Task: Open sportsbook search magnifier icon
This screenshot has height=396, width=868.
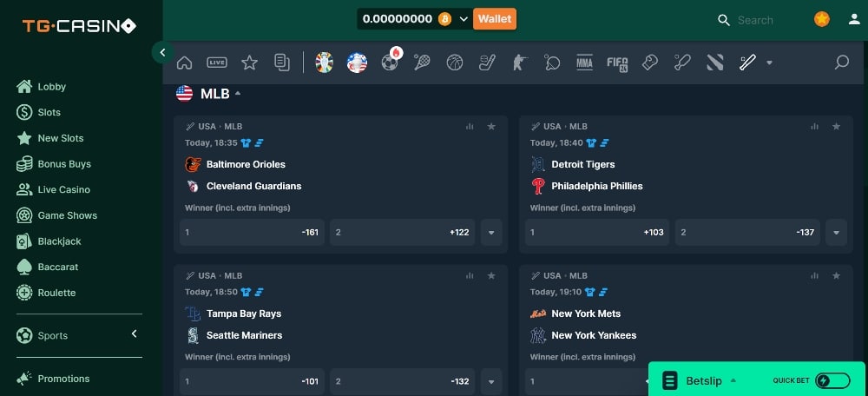Action: (x=842, y=62)
